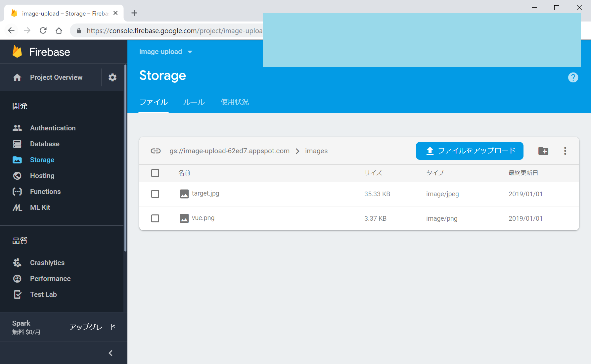This screenshot has width=591, height=364.
Task: Copy the bucket link icon
Action: click(x=156, y=151)
